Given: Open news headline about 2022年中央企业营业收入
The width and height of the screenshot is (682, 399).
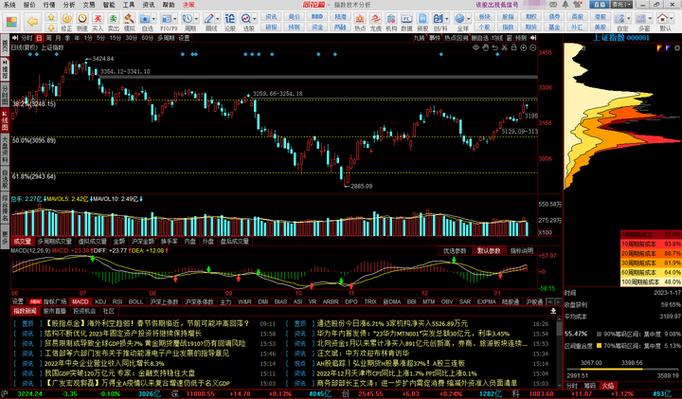Looking at the screenshot, I should point(104,363).
